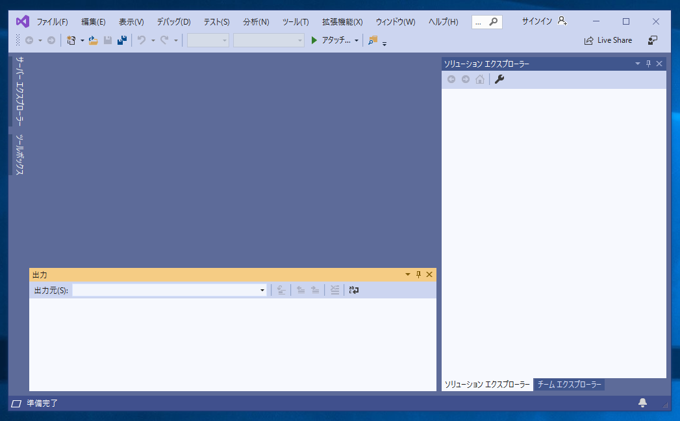Click the Navigate Backward toolbar icon

coord(29,40)
